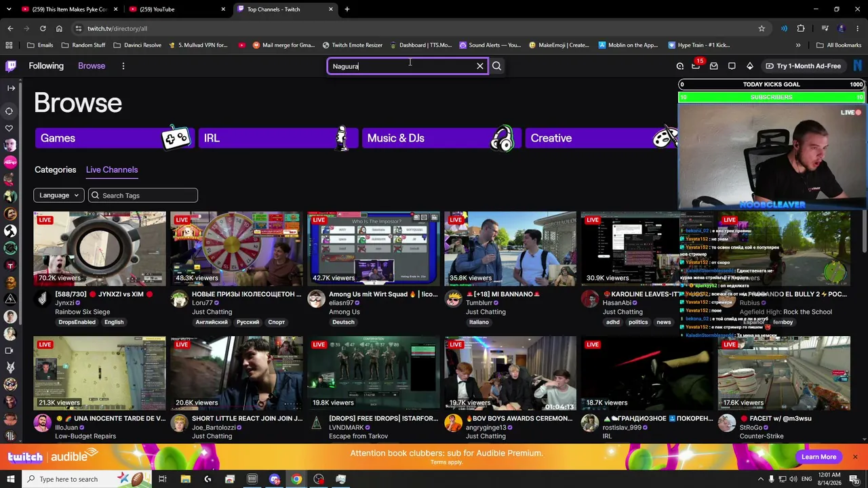Open the chat bubble icon in header
868x488 pixels.
tap(732, 66)
